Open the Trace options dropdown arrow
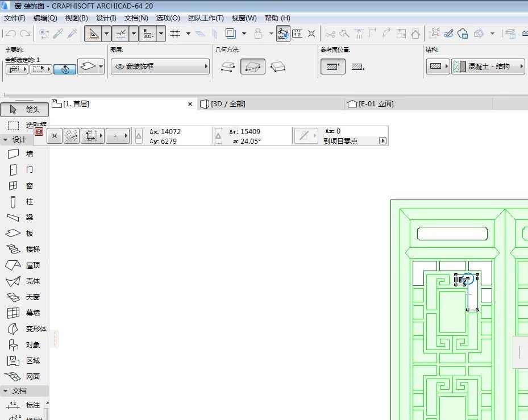 click(244, 34)
